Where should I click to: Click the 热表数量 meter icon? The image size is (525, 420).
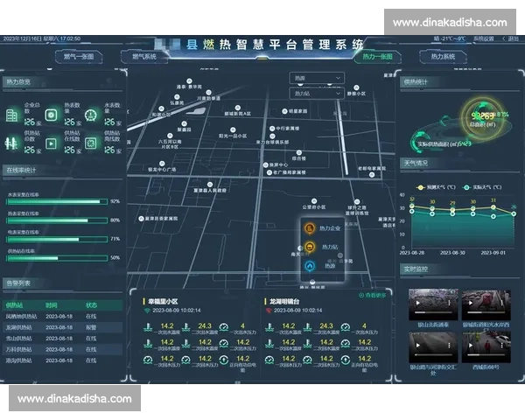click(51, 115)
